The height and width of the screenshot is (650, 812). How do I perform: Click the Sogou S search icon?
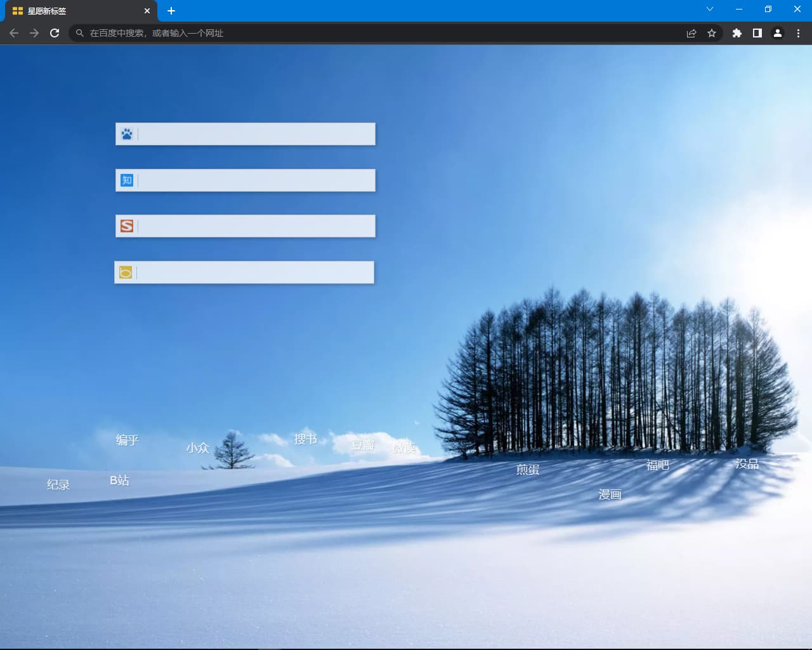click(127, 226)
